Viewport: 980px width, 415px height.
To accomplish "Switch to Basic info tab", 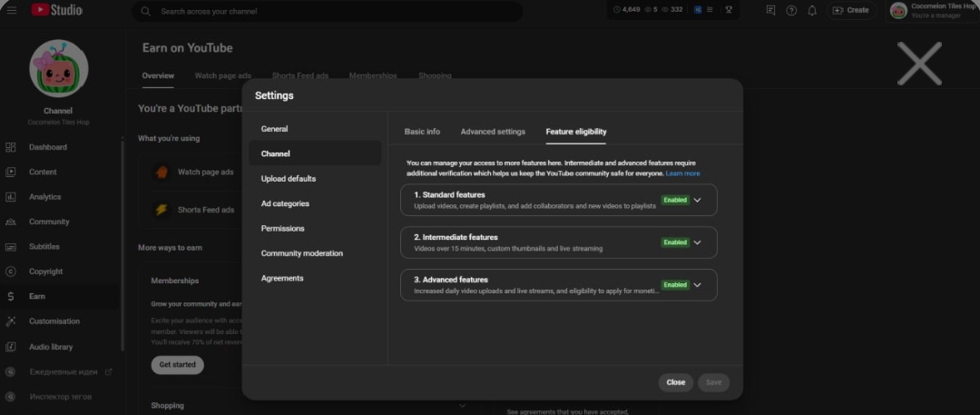I will pyautogui.click(x=422, y=132).
